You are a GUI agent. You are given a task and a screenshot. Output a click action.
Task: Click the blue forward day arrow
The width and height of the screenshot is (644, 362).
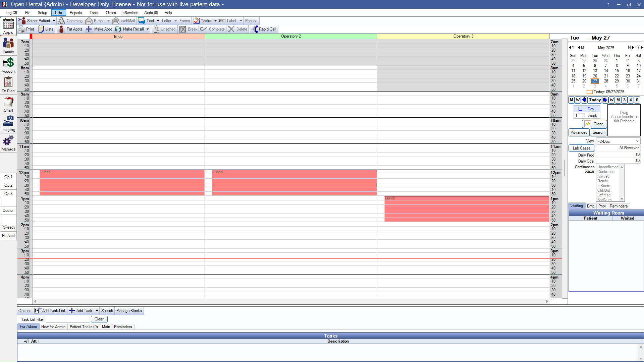coord(605,100)
